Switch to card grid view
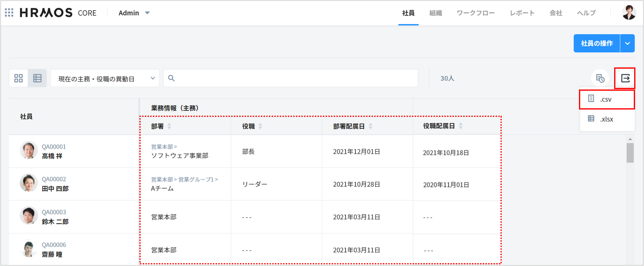The height and width of the screenshot is (266, 644). [x=19, y=78]
